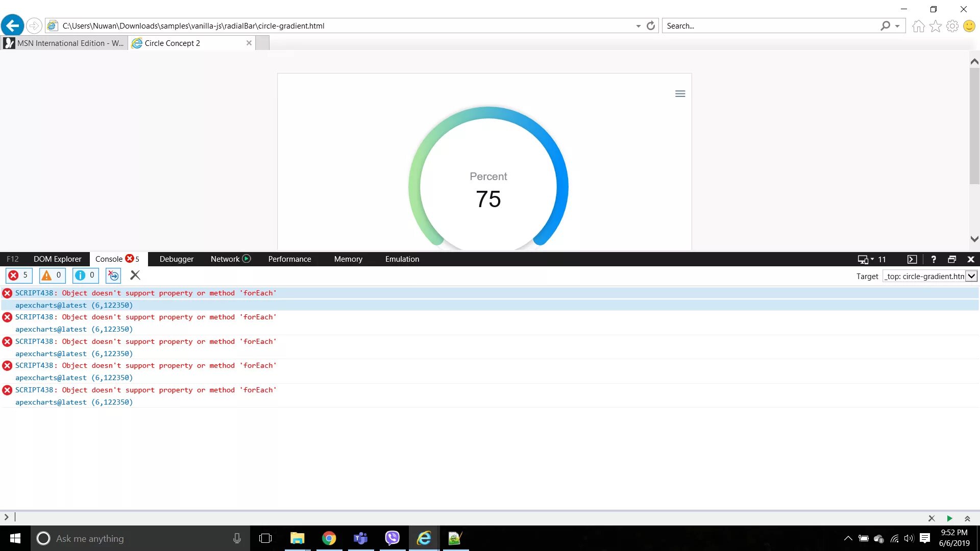Screen dimensions: 980x551
Task: Open the Favorites star icon
Action: pyautogui.click(x=935, y=26)
